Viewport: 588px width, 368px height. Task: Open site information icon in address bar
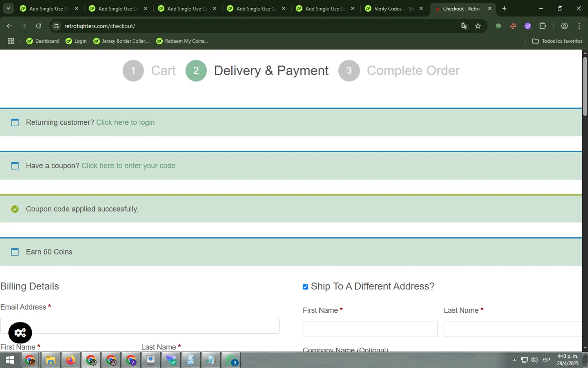56,26
